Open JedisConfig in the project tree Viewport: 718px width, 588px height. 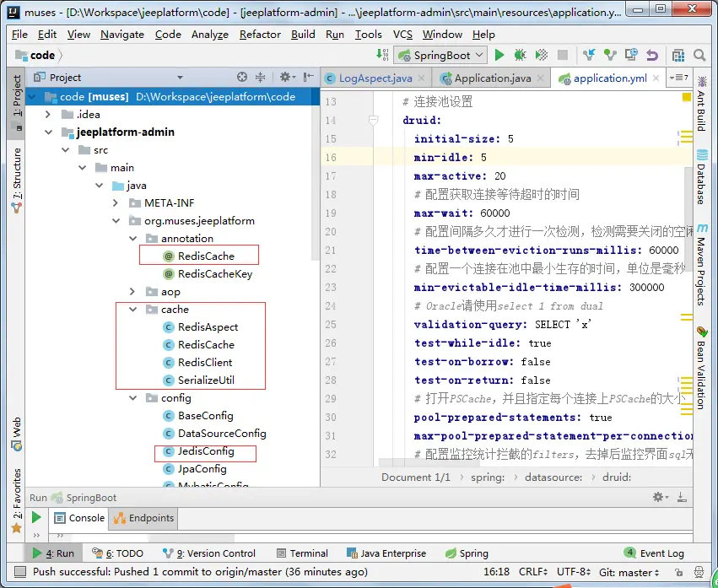pos(206,451)
